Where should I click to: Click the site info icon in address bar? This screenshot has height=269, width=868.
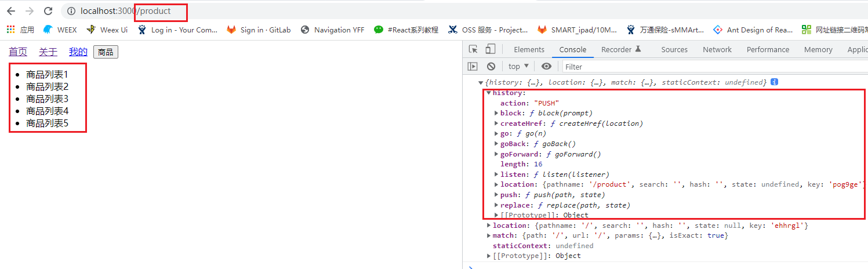[x=71, y=11]
